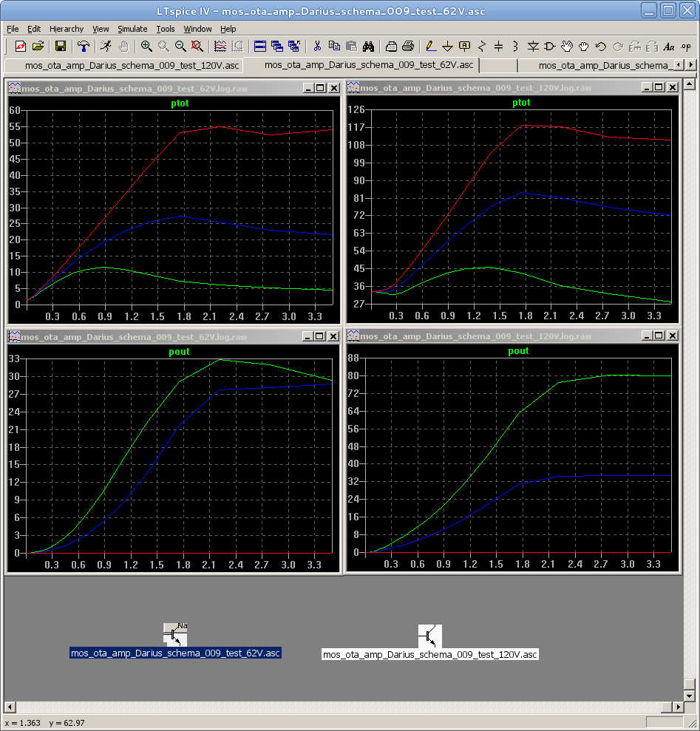Select the Label Net tool
700x731 pixels.
(464, 46)
